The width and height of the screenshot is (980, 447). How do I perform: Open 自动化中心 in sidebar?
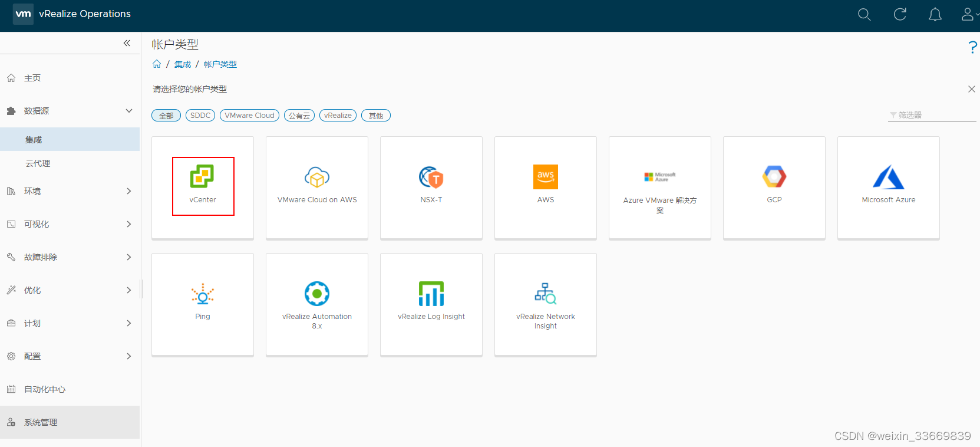pos(70,389)
